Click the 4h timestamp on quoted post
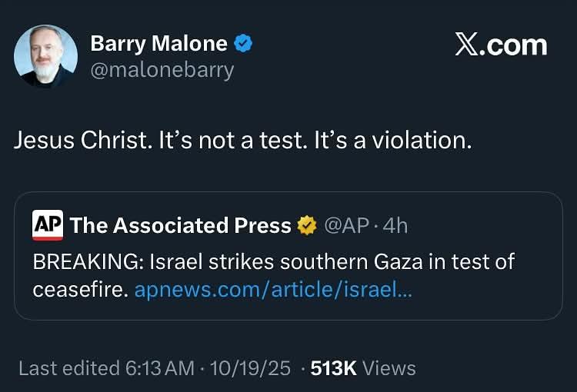 pyautogui.click(x=395, y=225)
